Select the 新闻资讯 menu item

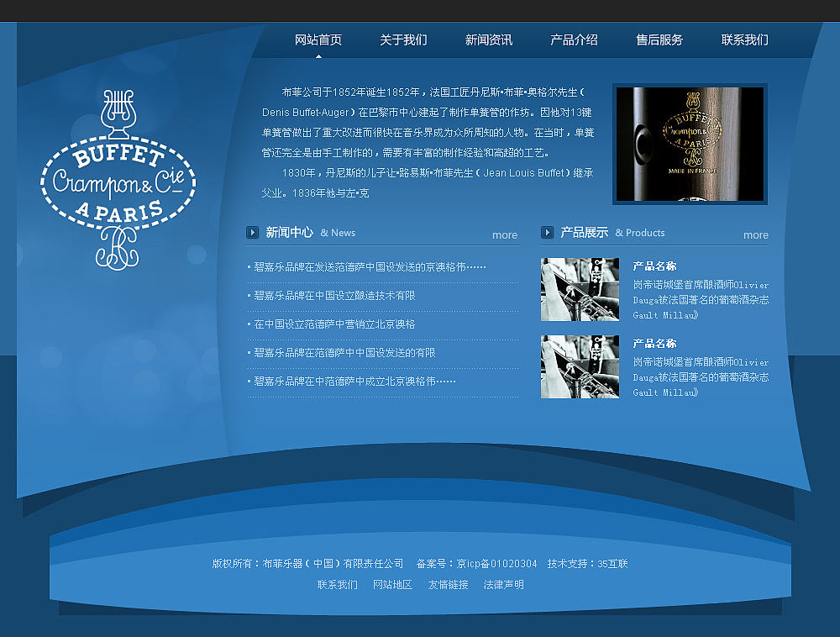pyautogui.click(x=489, y=39)
